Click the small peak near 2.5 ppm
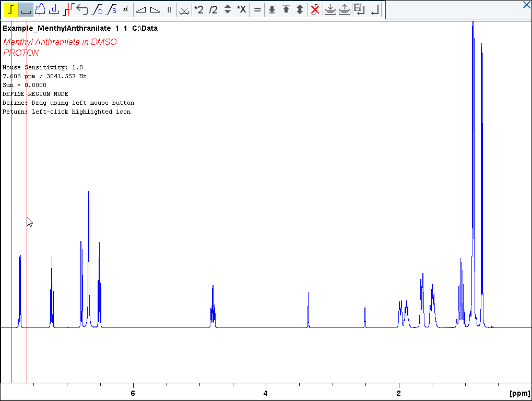This screenshot has height=401, width=532. pos(365,317)
